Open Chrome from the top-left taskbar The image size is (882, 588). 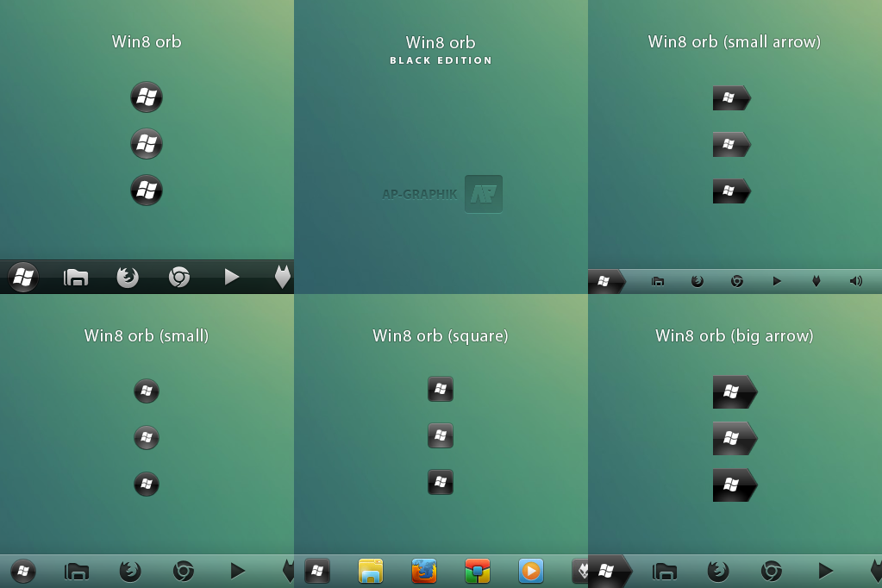(179, 277)
